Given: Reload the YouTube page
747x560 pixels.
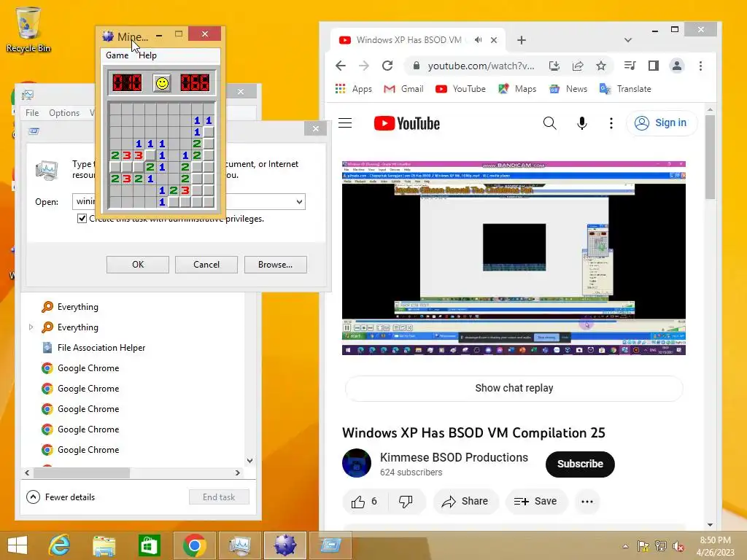Looking at the screenshot, I should tap(387, 66).
